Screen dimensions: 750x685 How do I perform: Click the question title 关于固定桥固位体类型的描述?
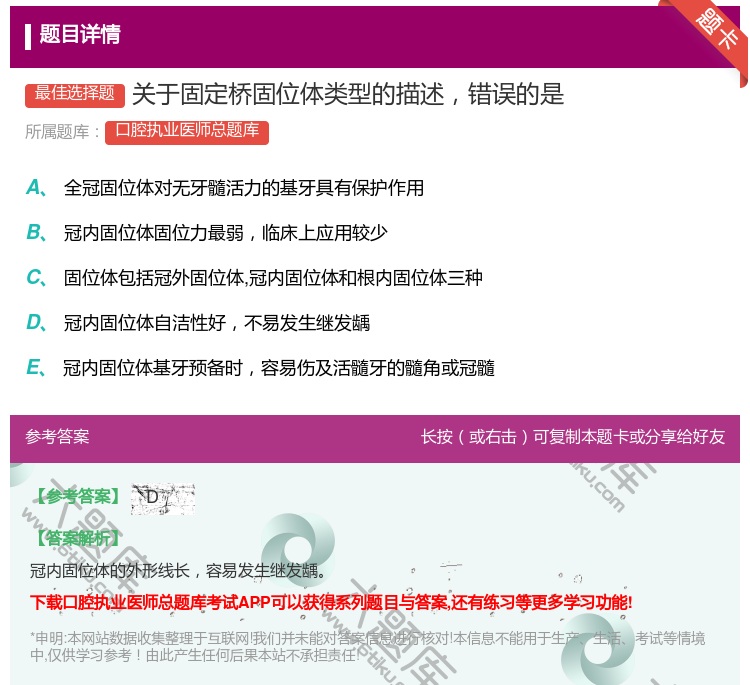(x=348, y=94)
